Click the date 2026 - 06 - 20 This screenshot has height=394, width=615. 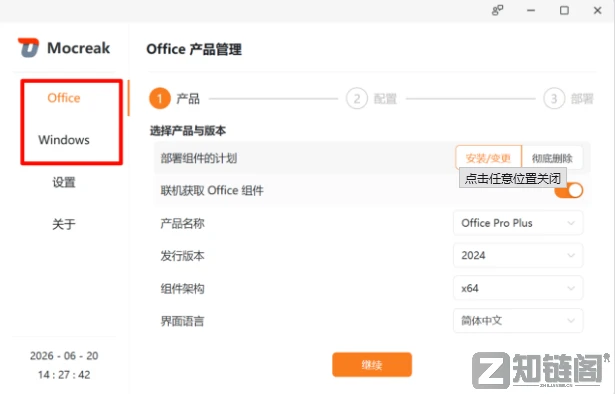click(64, 356)
